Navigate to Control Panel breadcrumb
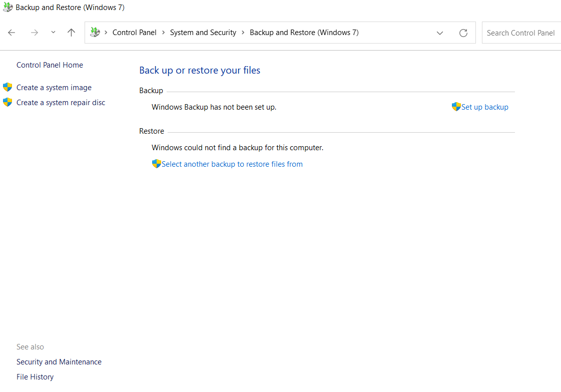 click(x=134, y=33)
